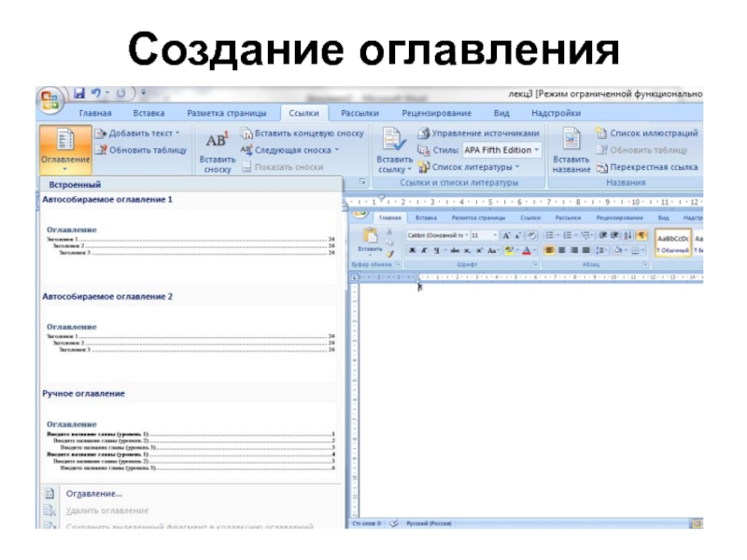Viewport: 747px width, 560px height.
Task: Toggle bold (Ж) in nested ribbon
Action: click(x=411, y=250)
